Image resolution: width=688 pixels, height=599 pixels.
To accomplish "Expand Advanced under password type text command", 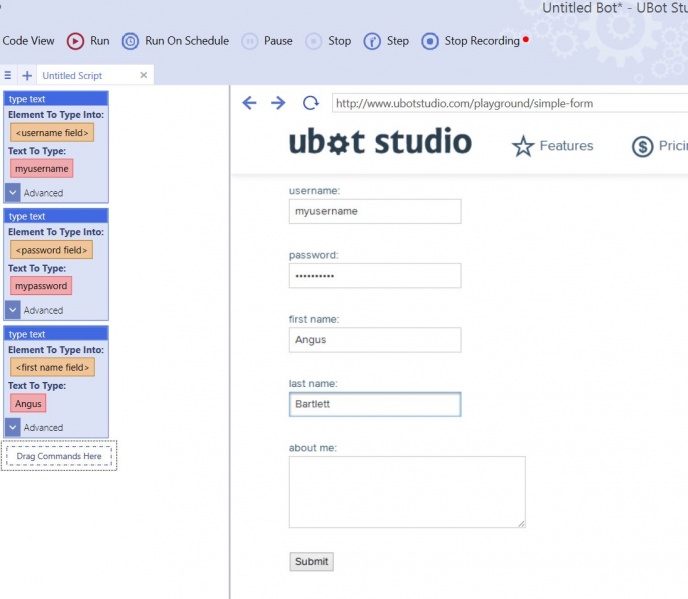I will [13, 310].
